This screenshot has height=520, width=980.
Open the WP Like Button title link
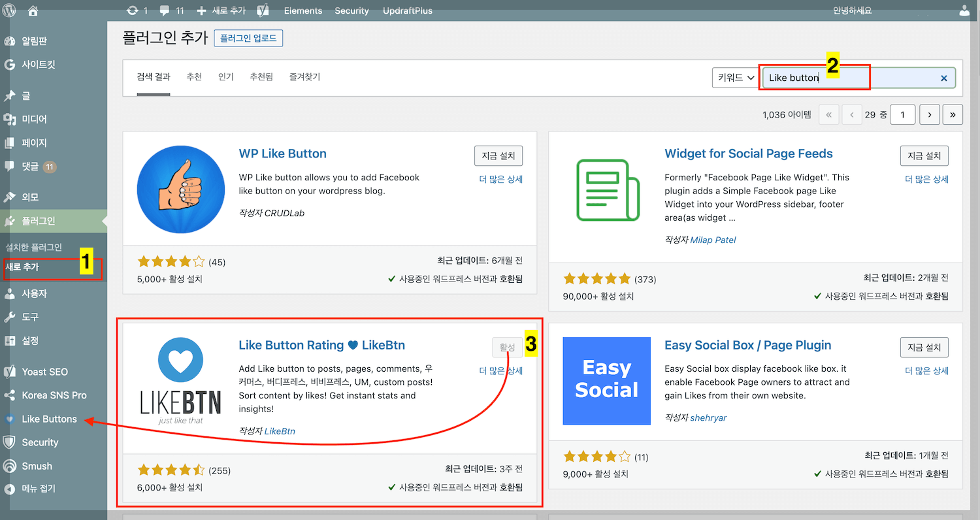pyautogui.click(x=283, y=154)
